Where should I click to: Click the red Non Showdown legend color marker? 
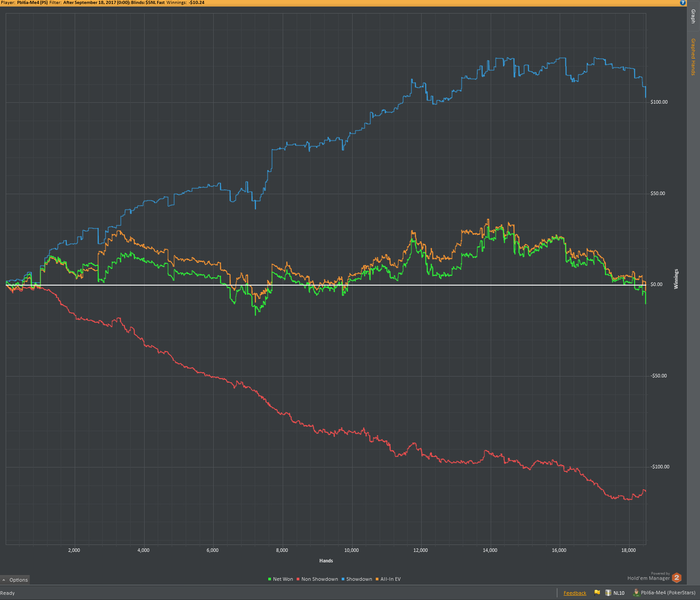point(298,579)
